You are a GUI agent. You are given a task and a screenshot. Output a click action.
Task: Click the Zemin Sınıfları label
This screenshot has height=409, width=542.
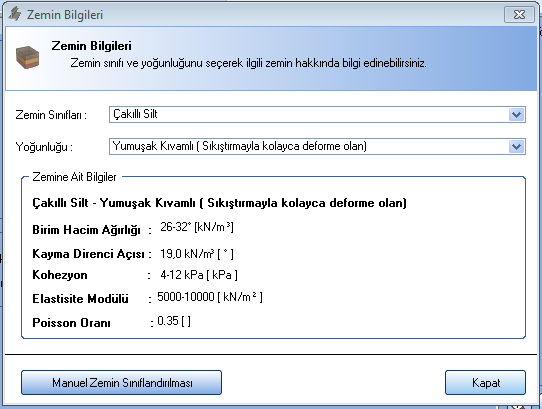pyautogui.click(x=51, y=115)
